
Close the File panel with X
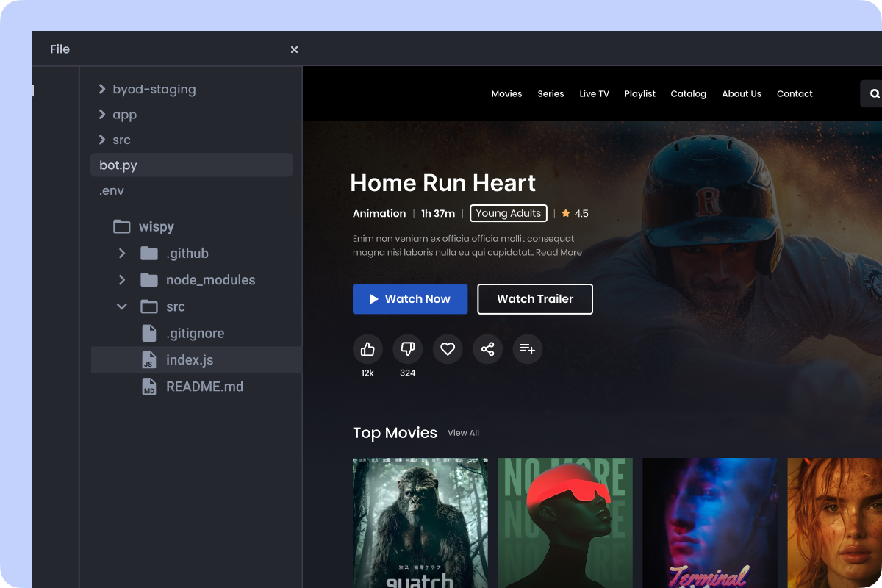tap(294, 49)
